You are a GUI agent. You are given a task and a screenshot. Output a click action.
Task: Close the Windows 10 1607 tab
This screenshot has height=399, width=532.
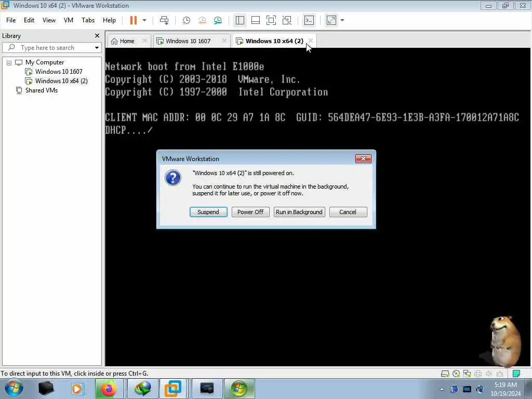coord(224,41)
